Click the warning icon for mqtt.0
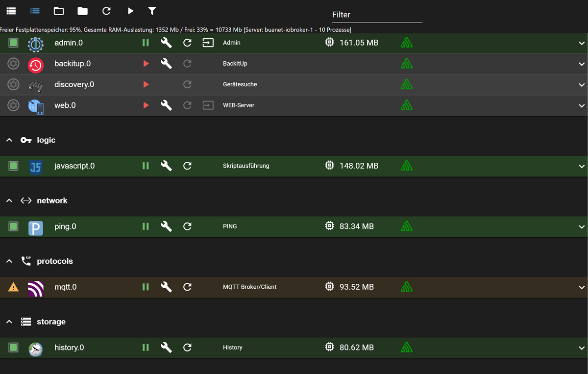Image resolution: width=588 pixels, height=374 pixels. click(x=14, y=287)
